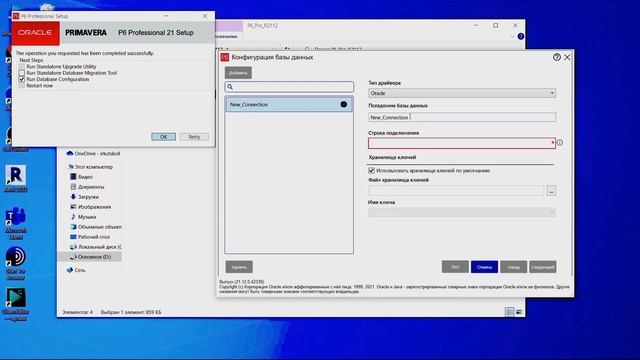Click the browse button beside the keystore file field
Image resolution: width=640 pixels, height=360 pixels.
click(x=551, y=191)
